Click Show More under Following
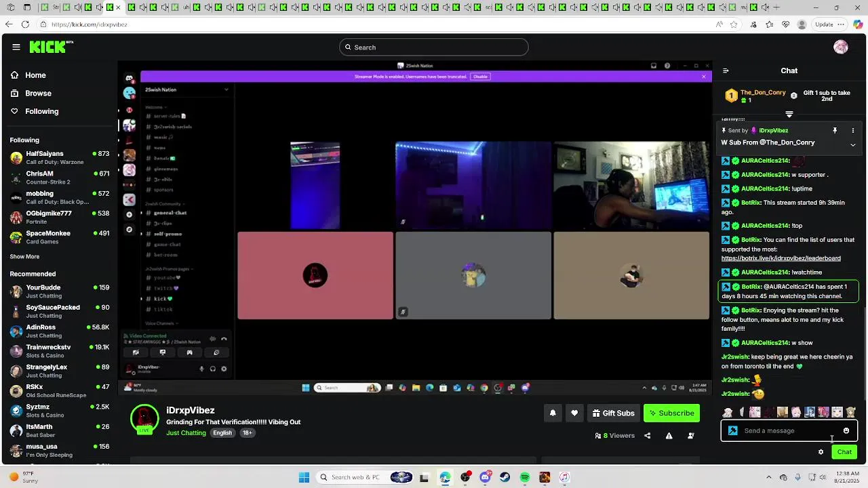This screenshot has width=868, height=488. [x=24, y=257]
